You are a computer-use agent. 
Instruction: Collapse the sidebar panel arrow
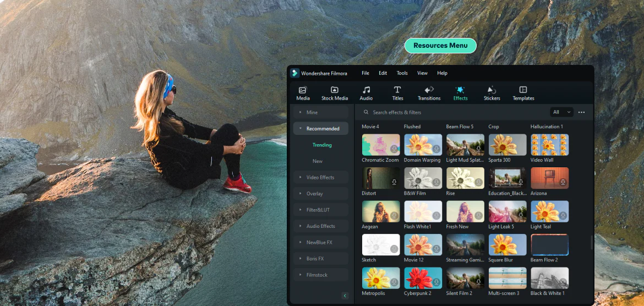pos(345,296)
